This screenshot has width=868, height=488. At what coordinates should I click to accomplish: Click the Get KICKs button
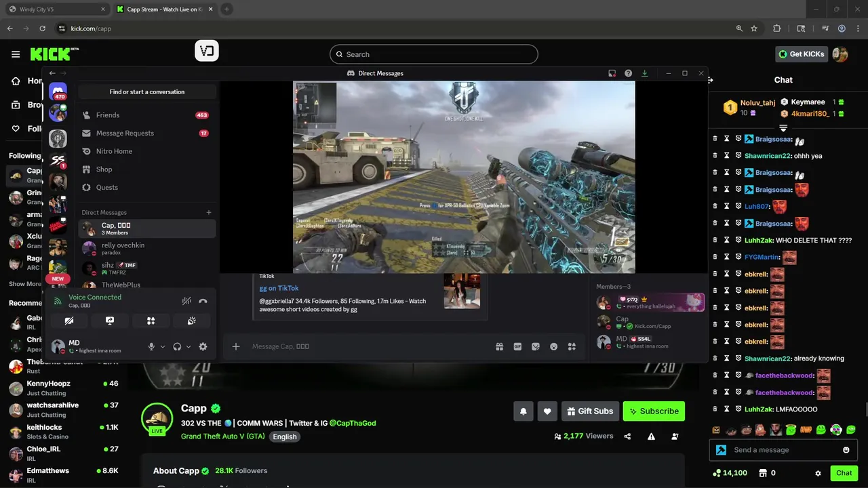tap(801, 54)
